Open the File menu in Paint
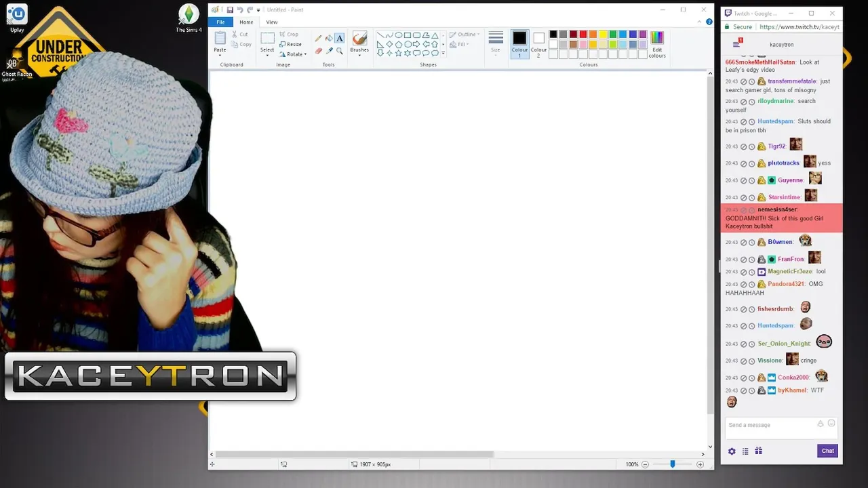The width and height of the screenshot is (868, 488). (220, 22)
